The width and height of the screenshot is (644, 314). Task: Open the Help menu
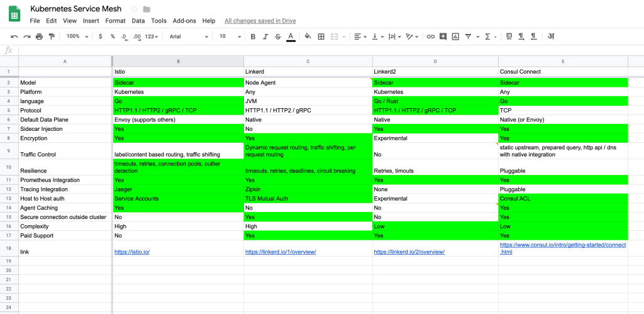click(x=209, y=21)
